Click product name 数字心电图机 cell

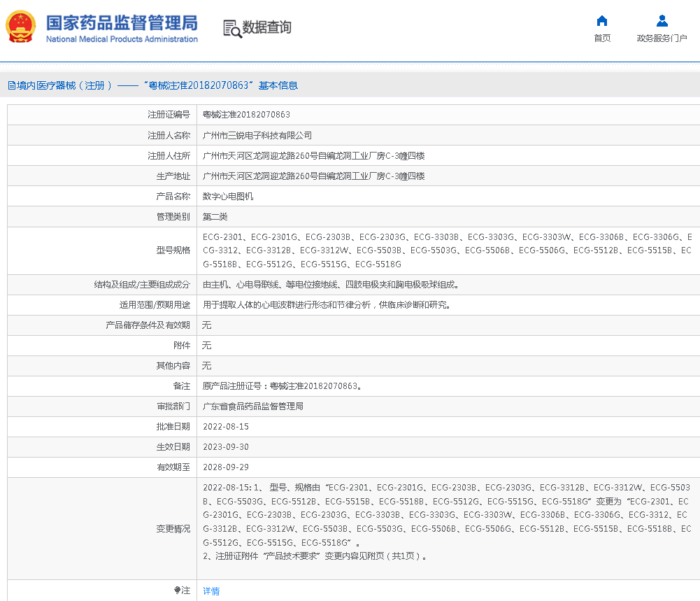tap(227, 197)
